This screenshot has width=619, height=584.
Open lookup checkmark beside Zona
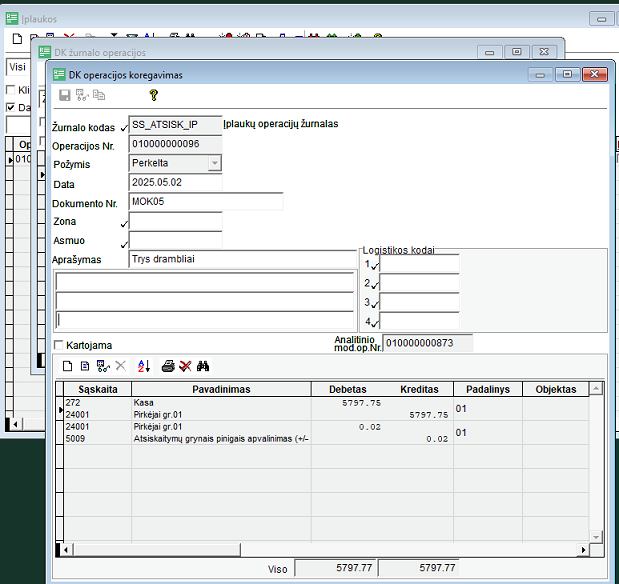124,223
